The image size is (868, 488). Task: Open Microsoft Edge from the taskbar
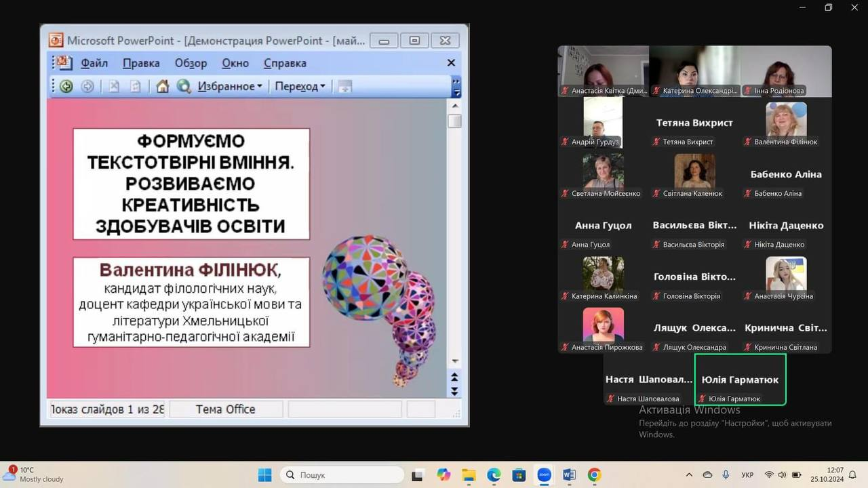click(x=494, y=474)
